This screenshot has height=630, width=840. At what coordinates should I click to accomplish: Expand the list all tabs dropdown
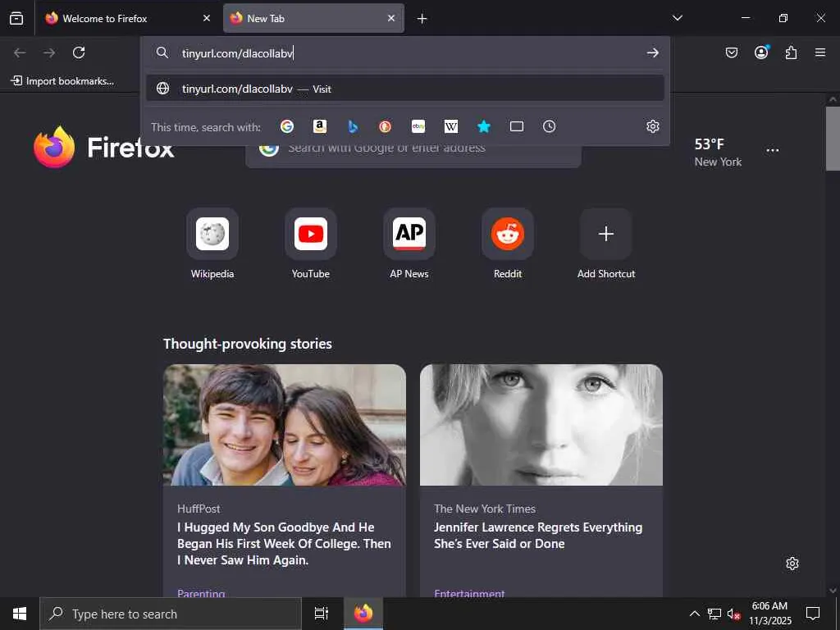677,18
